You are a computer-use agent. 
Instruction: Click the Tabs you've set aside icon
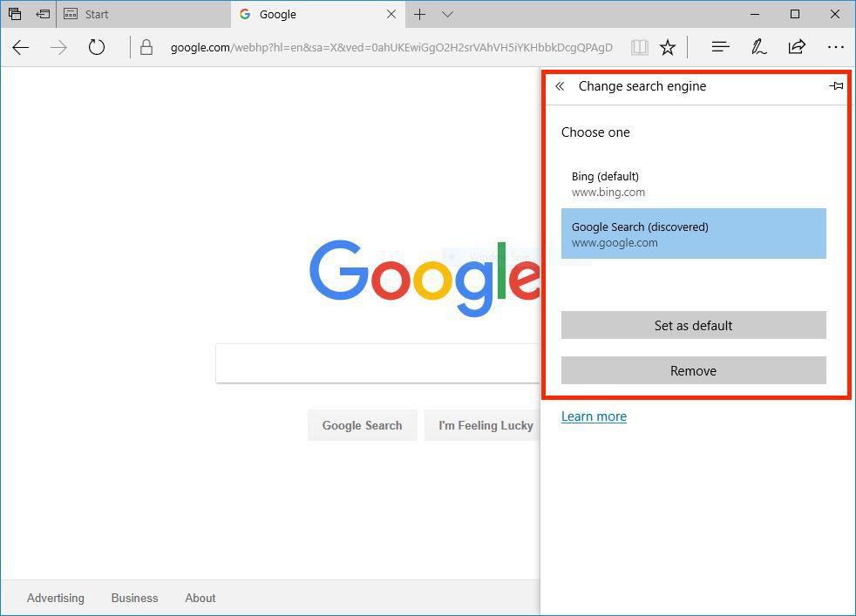(x=15, y=14)
